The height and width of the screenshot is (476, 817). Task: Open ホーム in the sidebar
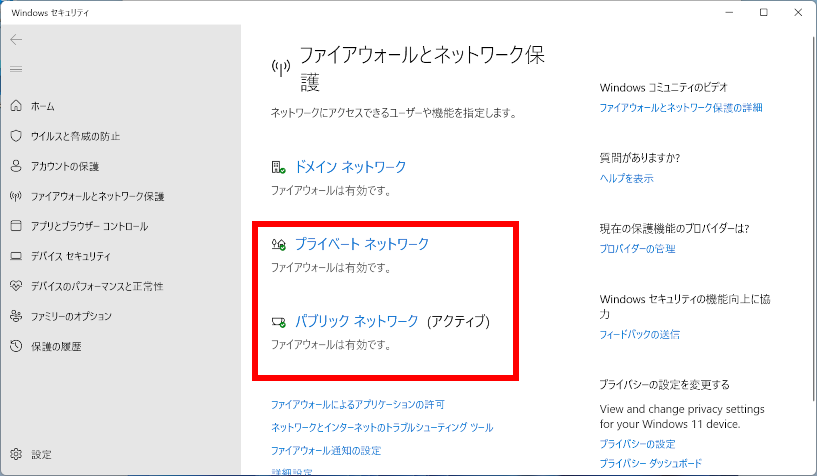click(x=43, y=106)
